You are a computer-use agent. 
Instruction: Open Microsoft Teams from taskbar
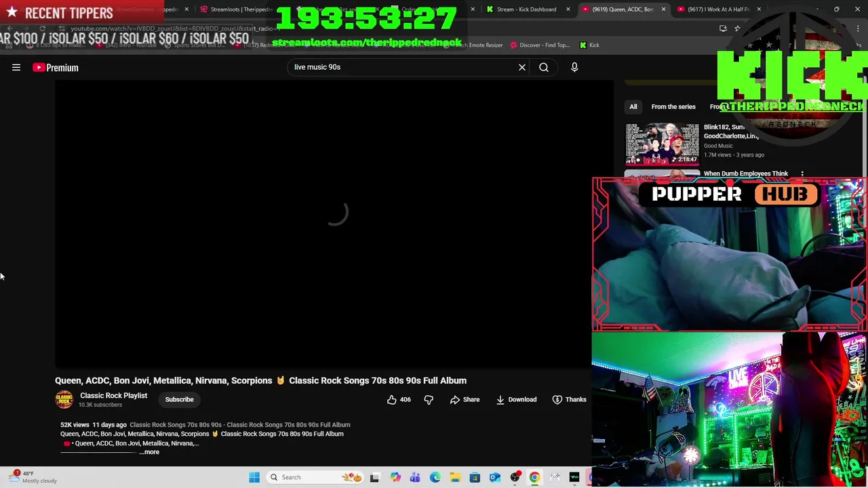coord(415,477)
